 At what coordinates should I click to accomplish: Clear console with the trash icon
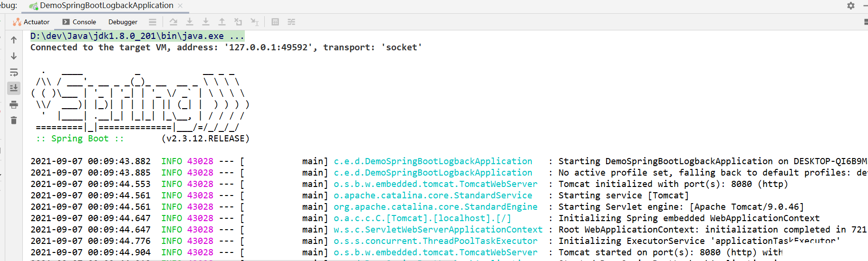coord(14,121)
